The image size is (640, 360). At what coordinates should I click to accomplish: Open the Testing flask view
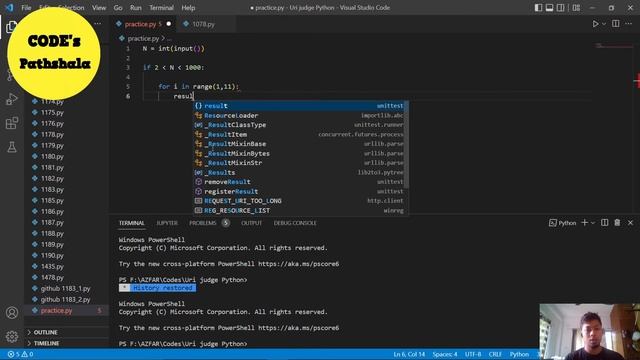(x=11, y=147)
